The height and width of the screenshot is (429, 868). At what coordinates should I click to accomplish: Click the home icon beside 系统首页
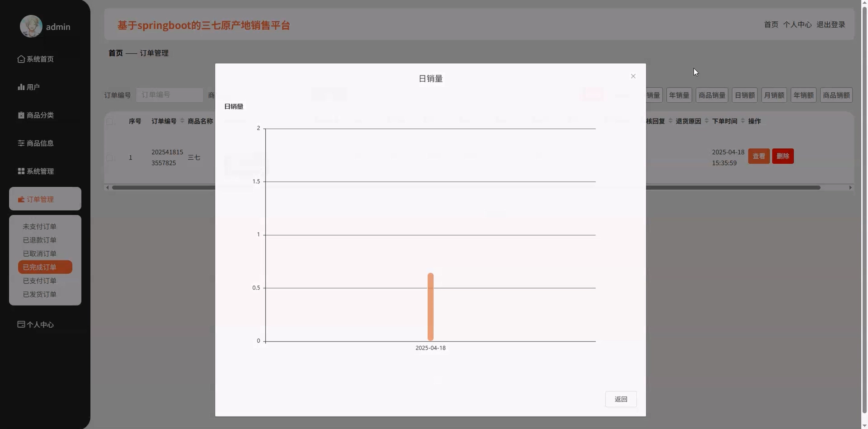tap(21, 59)
